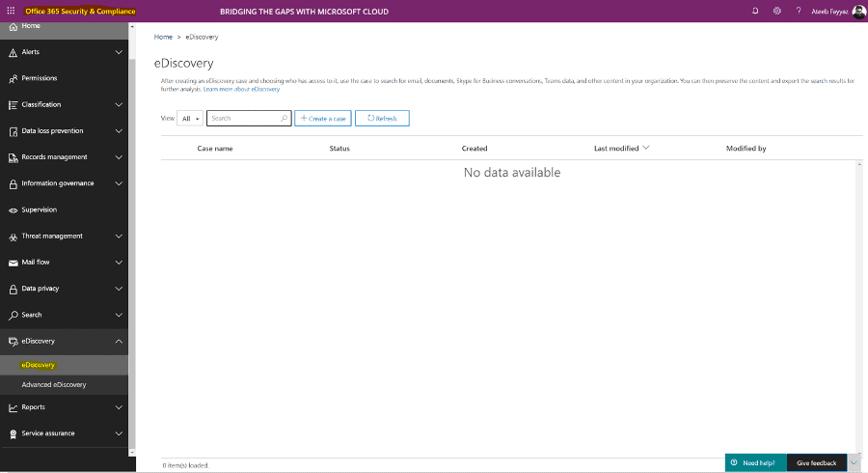
Task: Click the Service assurance badge icon
Action: pos(14,434)
